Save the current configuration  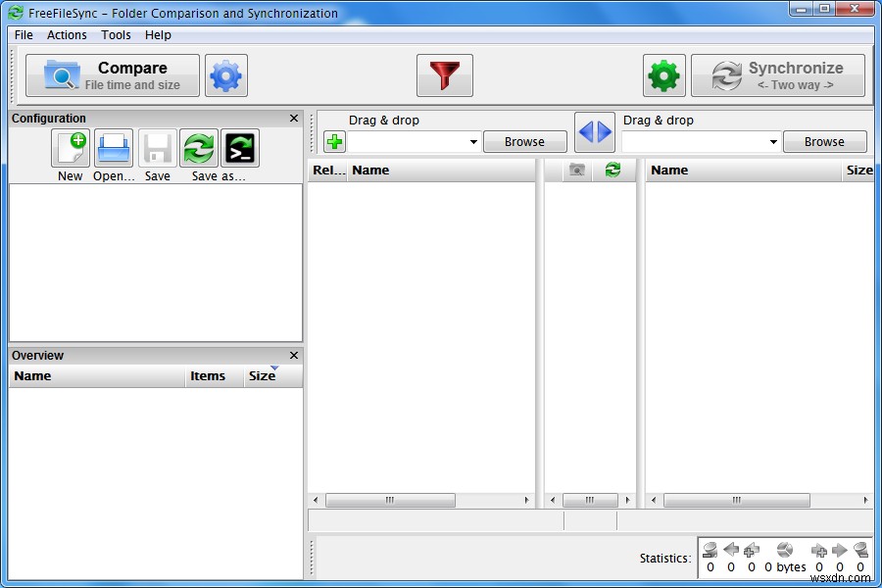click(x=157, y=149)
